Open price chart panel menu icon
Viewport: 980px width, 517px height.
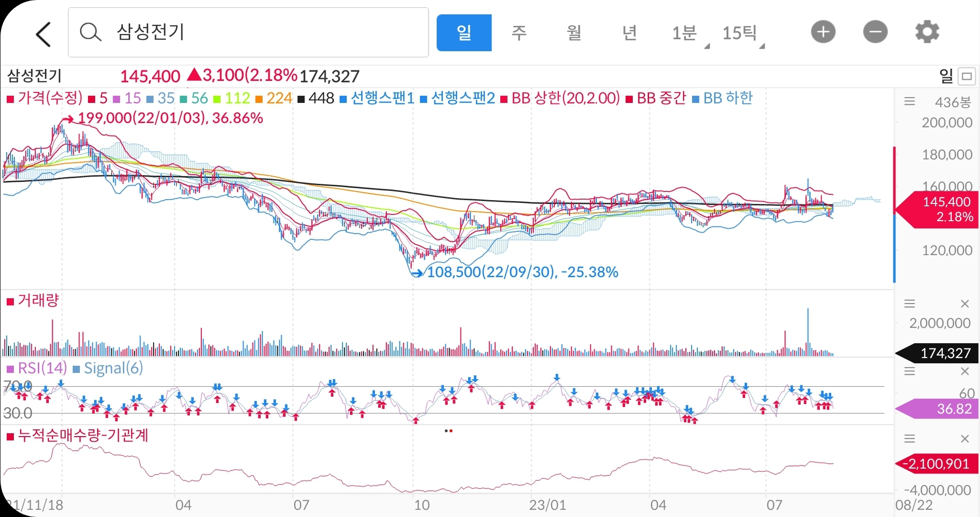pos(910,101)
